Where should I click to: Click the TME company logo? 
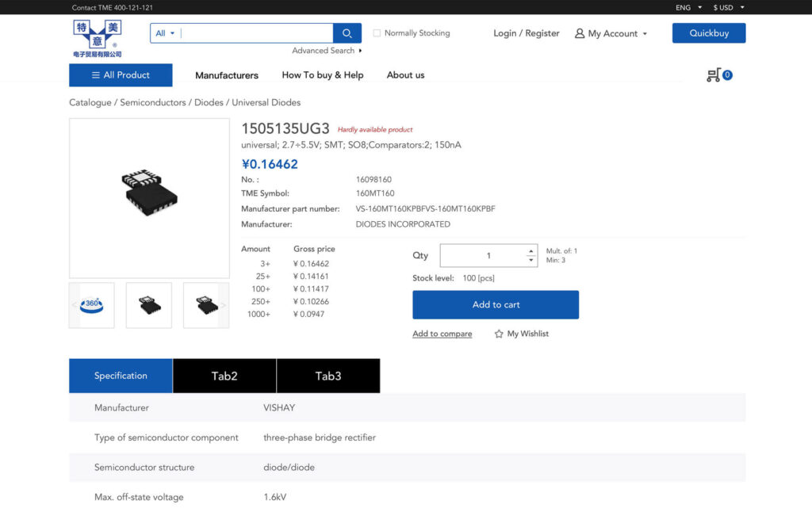98,38
